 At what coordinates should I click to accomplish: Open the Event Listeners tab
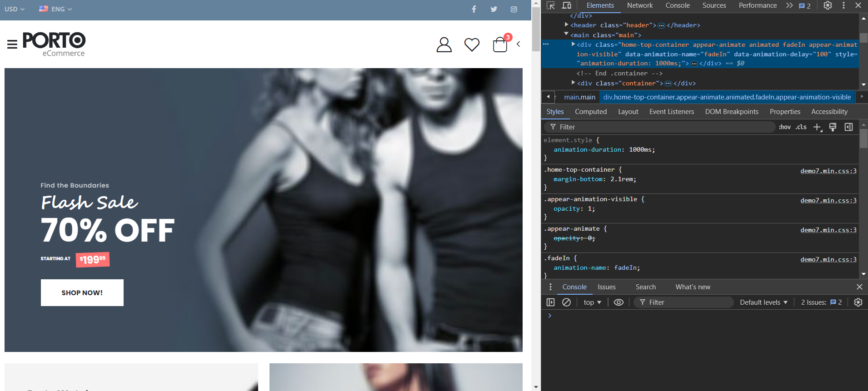(x=672, y=112)
